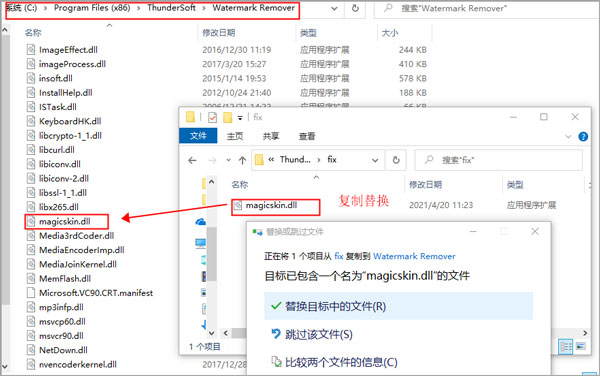Click the folder icon in fix title bar
The width and height of the screenshot is (600, 376).
(190, 117)
